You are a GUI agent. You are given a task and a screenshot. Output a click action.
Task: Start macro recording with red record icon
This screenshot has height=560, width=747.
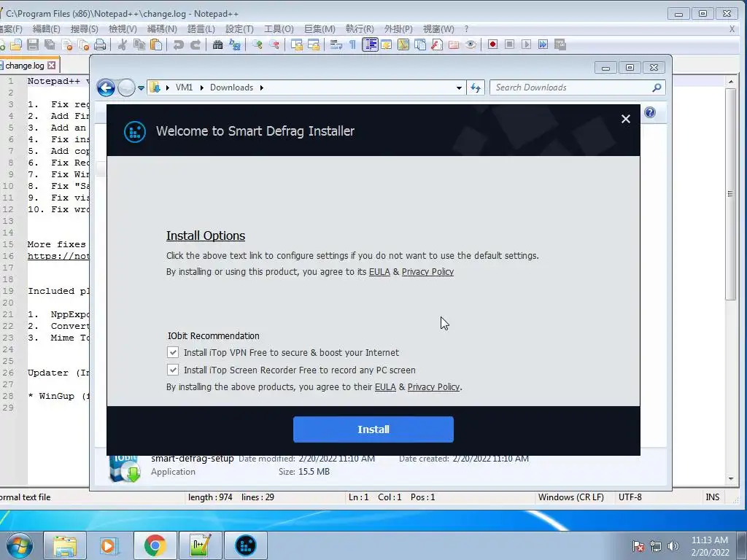pos(492,44)
